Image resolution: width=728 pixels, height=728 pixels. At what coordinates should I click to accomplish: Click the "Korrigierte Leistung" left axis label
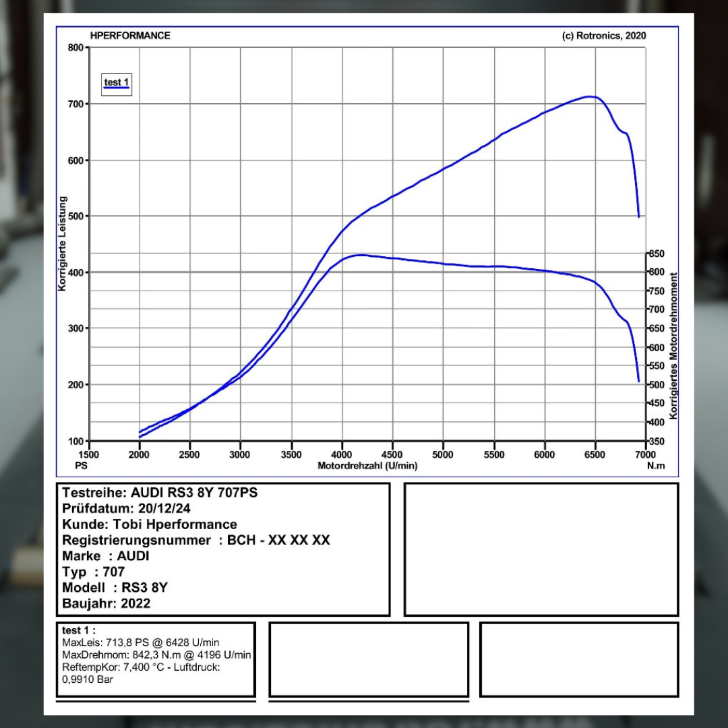click(x=63, y=243)
